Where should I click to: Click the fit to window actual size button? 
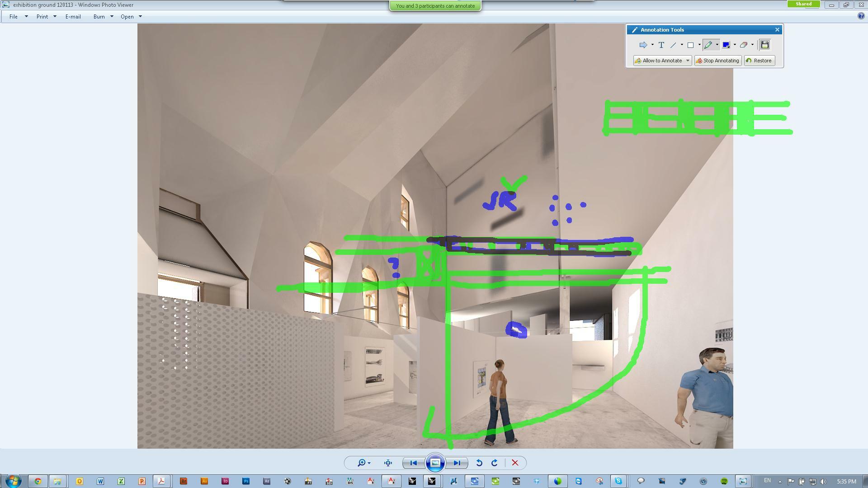click(388, 463)
